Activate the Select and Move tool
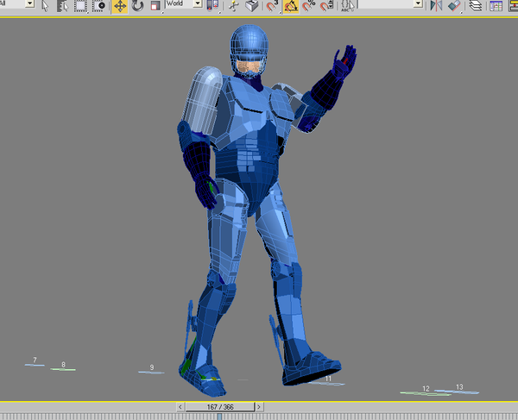The height and width of the screenshot is (420, 518). 119,5
